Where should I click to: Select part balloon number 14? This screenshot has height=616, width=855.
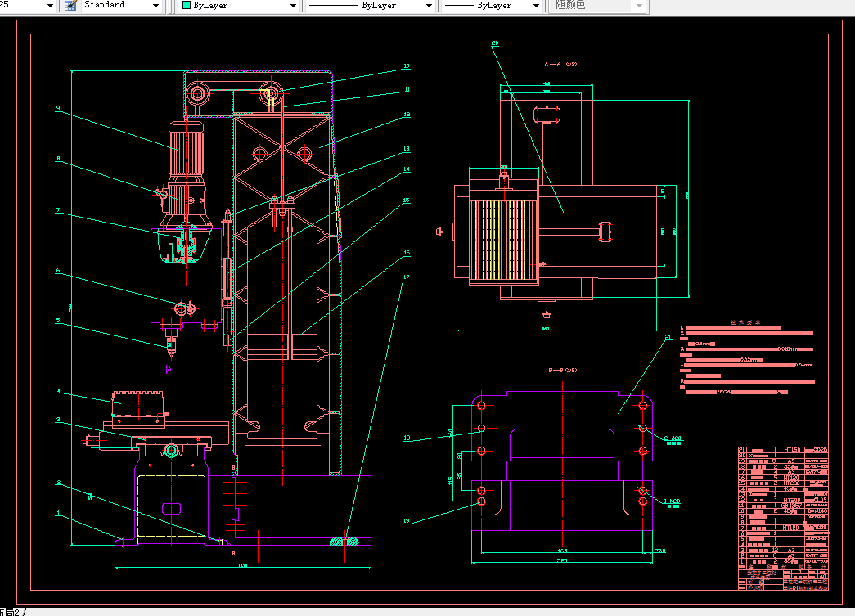click(x=407, y=169)
